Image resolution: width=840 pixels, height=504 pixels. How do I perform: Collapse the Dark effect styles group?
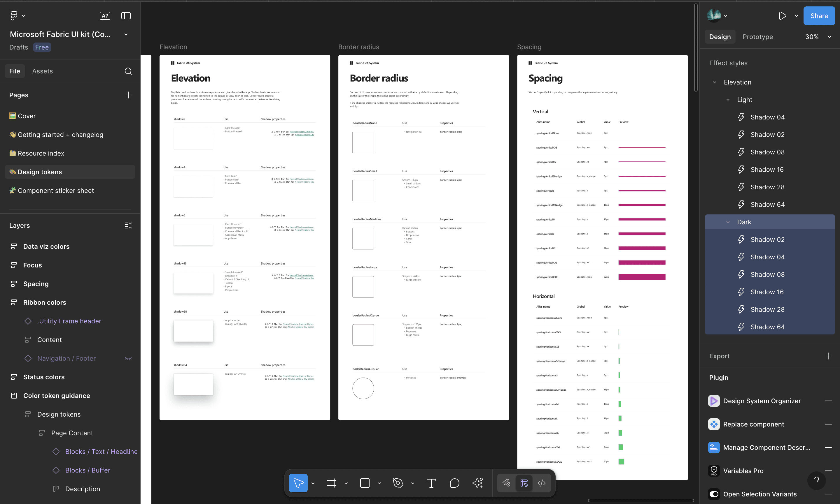[728, 222]
